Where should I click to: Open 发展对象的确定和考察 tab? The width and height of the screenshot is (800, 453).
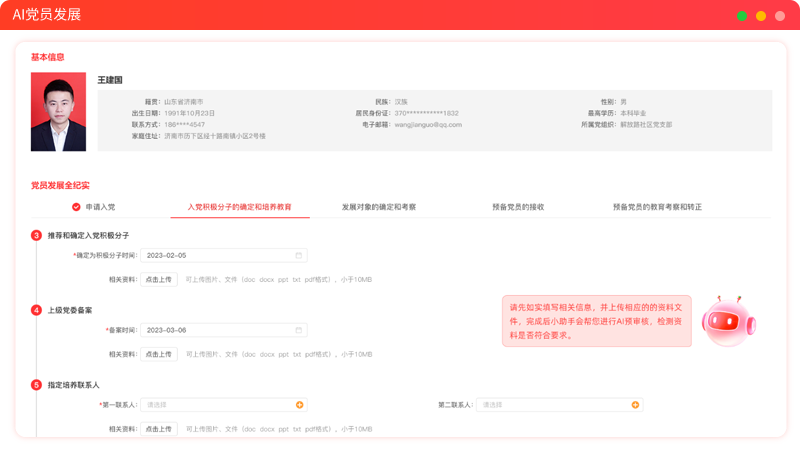[x=379, y=207]
